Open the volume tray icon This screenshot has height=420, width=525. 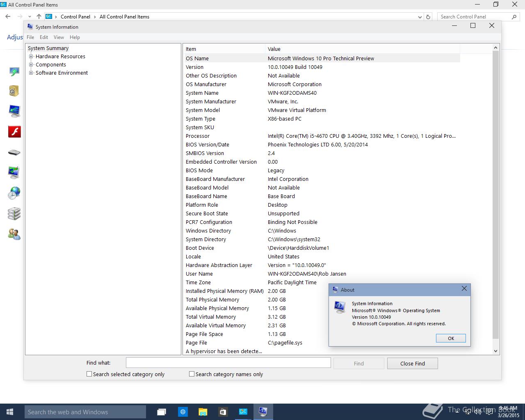477,412
